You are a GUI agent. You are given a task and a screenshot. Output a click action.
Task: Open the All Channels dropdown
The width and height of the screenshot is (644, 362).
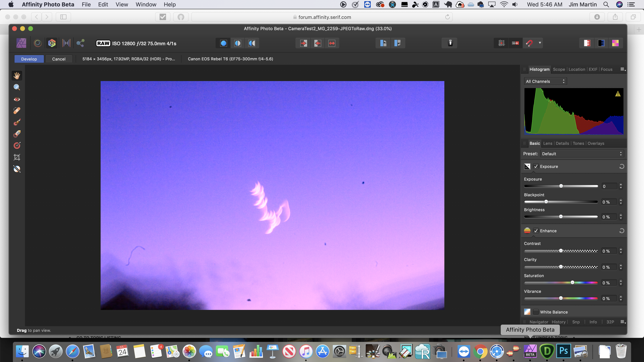point(545,81)
